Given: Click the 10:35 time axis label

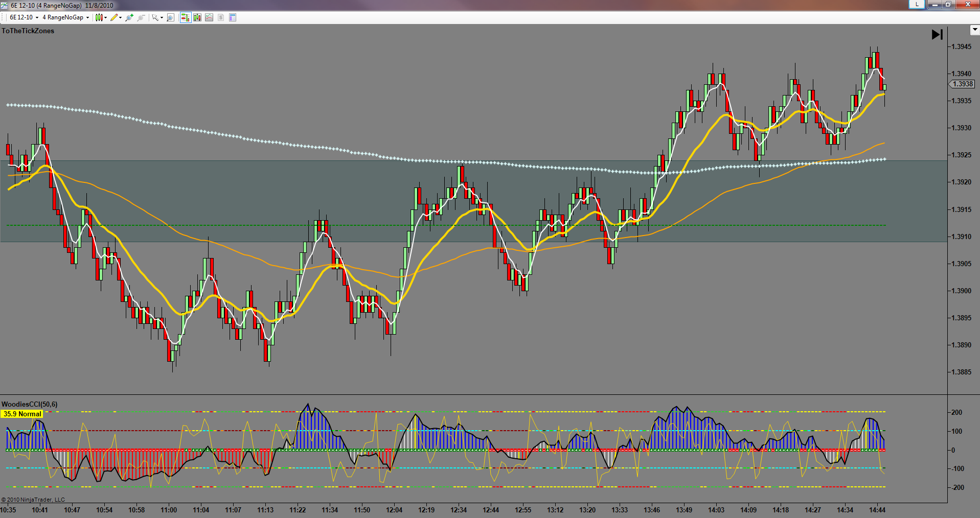Looking at the screenshot, I should tap(8, 510).
